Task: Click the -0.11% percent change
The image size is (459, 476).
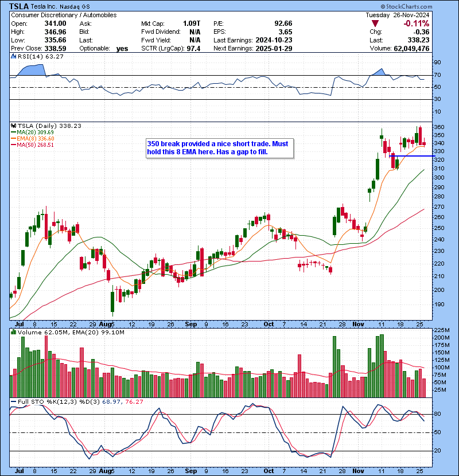Action: 416,24
